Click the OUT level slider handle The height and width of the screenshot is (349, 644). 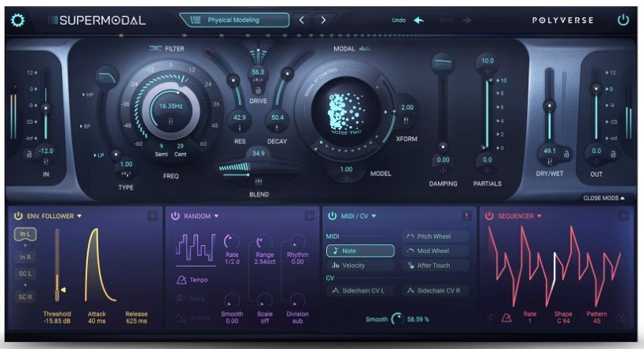[x=596, y=89]
